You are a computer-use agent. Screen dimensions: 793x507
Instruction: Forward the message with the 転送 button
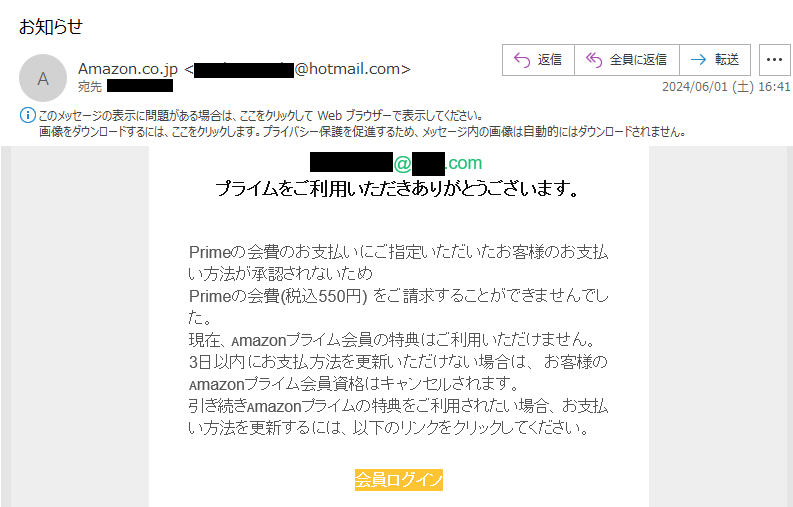(715, 60)
